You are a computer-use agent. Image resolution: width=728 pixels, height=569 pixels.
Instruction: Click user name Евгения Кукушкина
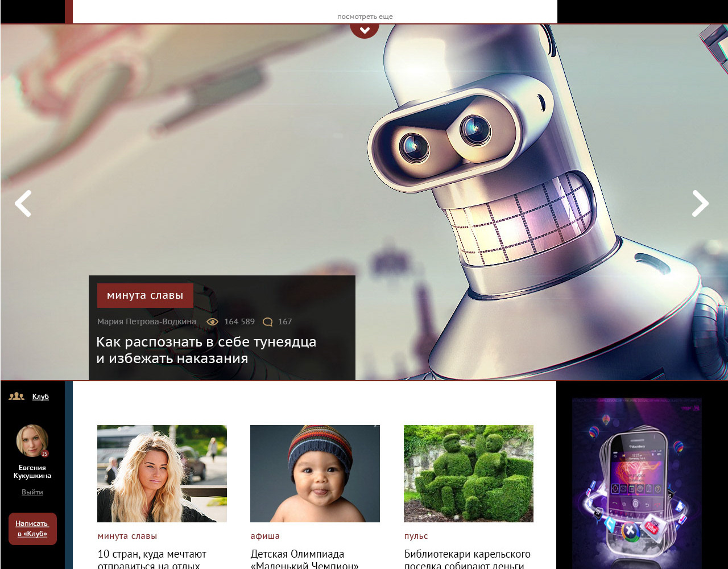(x=32, y=472)
